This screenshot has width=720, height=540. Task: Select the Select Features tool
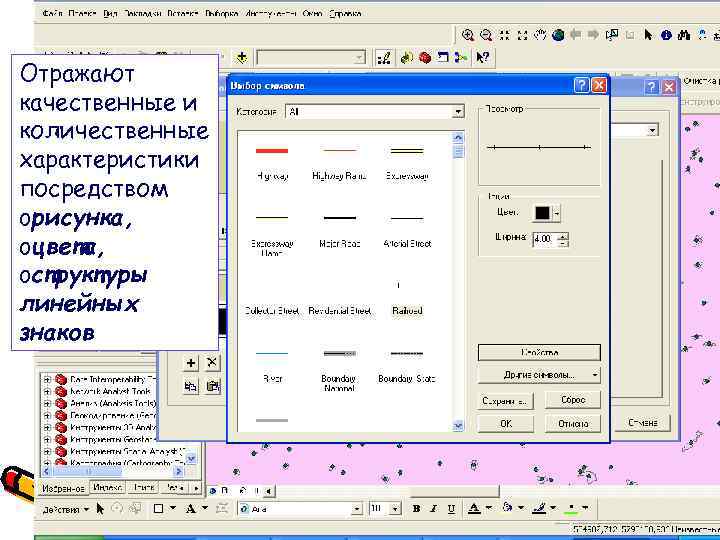pyautogui.click(x=612, y=35)
